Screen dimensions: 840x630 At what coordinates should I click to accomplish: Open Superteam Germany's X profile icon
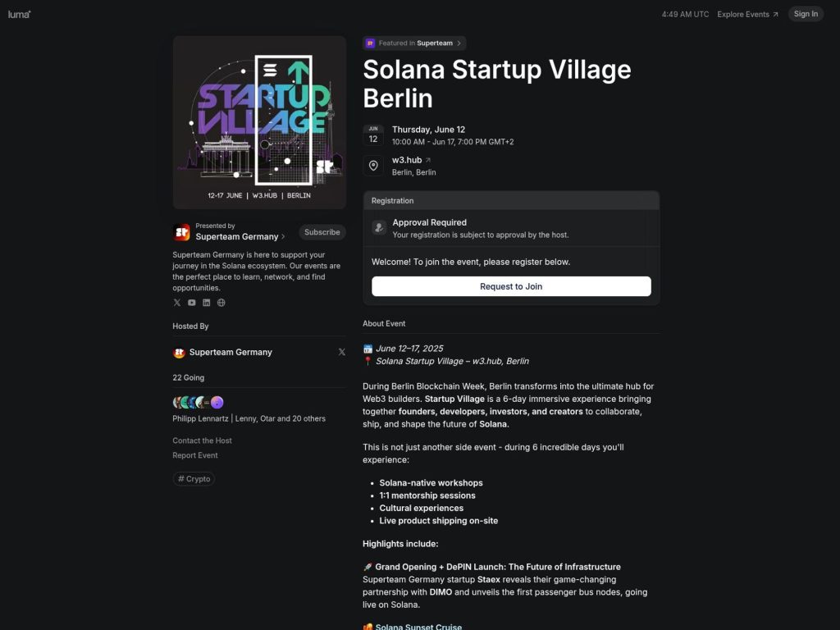pyautogui.click(x=177, y=303)
